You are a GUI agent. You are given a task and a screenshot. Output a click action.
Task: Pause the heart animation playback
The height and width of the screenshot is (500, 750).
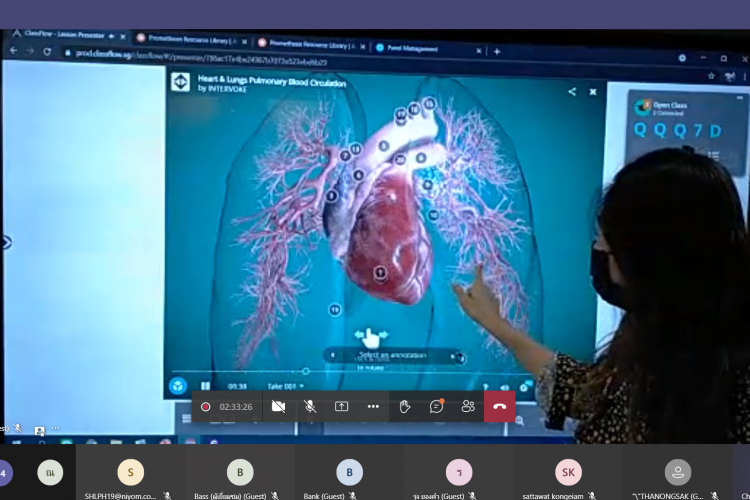pyautogui.click(x=207, y=385)
